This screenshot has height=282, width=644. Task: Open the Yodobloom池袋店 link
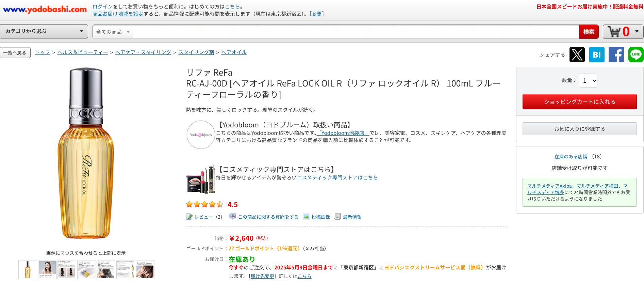(343, 133)
